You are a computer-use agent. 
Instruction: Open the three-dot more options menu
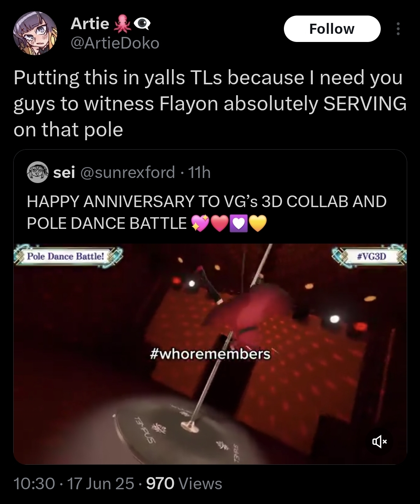[397, 29]
